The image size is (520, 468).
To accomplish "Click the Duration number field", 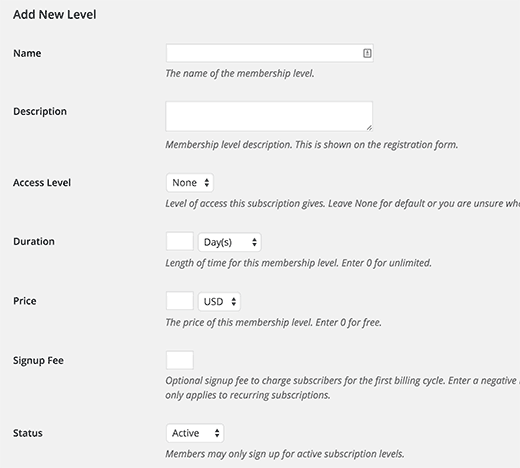I will 180,241.
